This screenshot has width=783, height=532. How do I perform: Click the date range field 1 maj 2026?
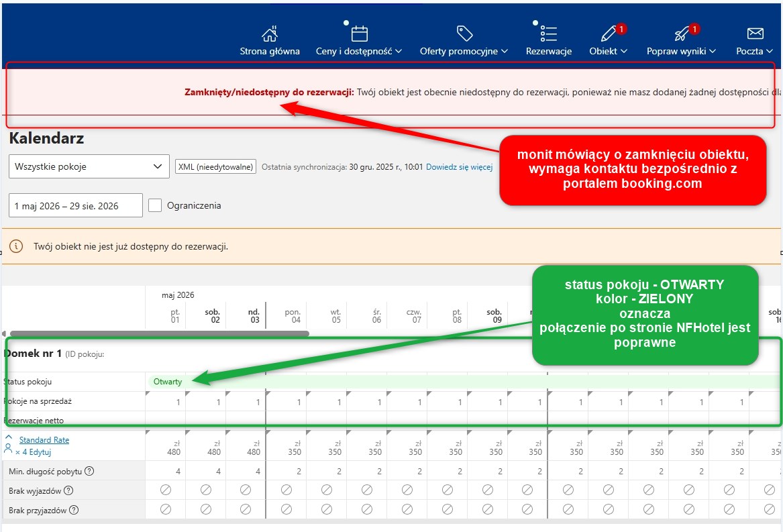(x=75, y=206)
